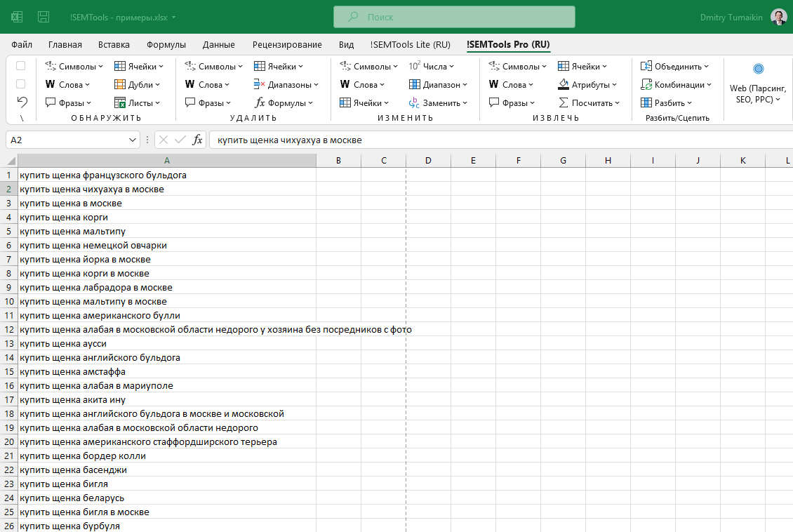793x532 pixels.
Task: Switch to the Вид tab
Action: point(346,44)
